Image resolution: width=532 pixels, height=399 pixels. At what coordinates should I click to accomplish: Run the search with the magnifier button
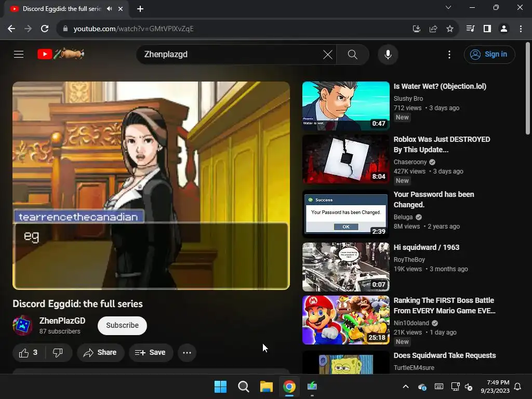click(x=353, y=54)
